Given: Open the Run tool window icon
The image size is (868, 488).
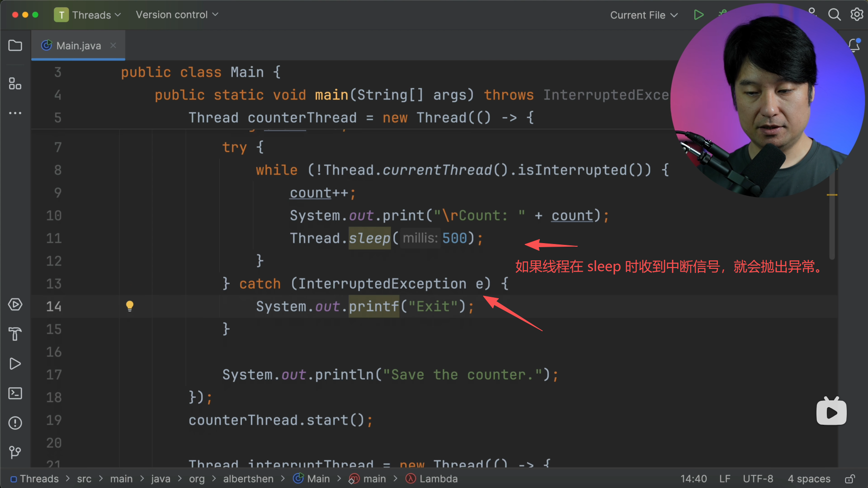Looking at the screenshot, I should pos(15,364).
